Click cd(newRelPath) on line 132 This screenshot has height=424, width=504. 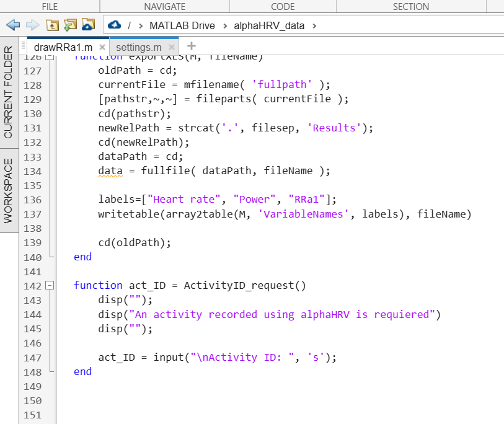(144, 142)
